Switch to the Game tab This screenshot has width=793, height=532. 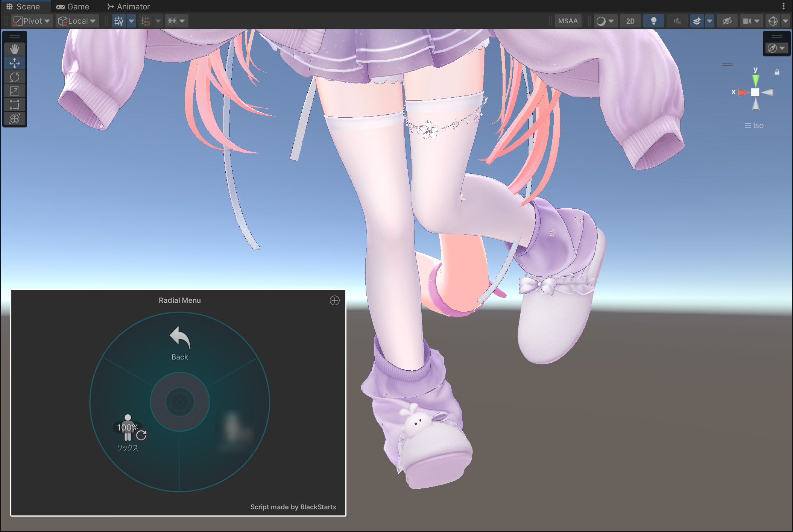point(73,6)
